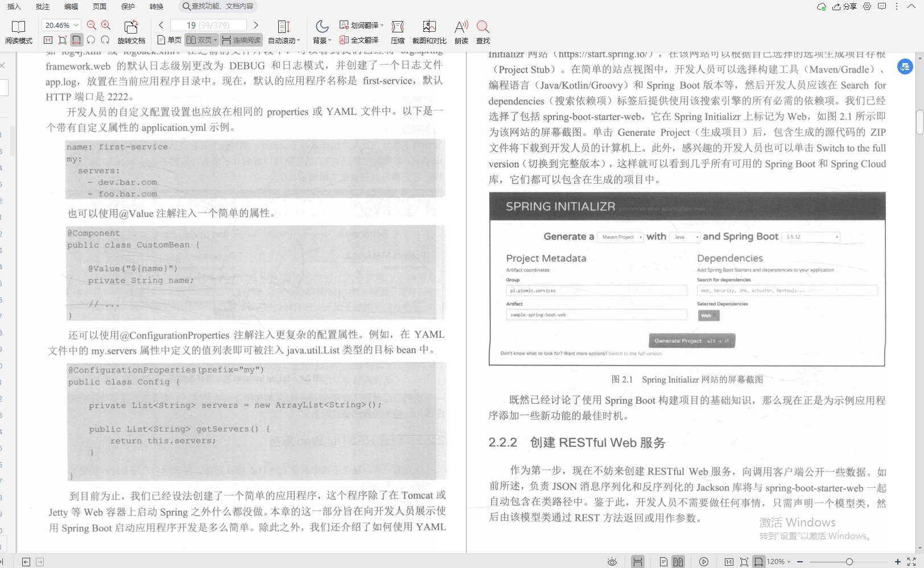Viewport: 924px width, 568px height.
Task: Toggle continuous reading icon in status bar
Action: 638,562
